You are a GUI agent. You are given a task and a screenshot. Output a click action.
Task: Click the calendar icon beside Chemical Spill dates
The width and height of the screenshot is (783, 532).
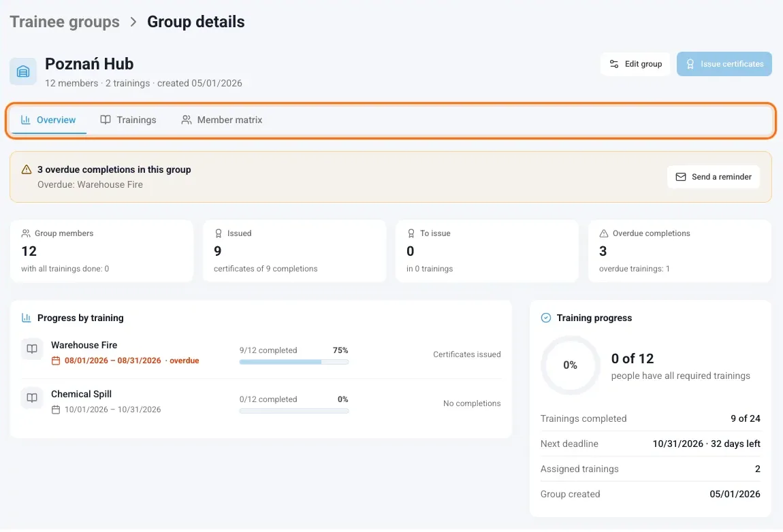(56, 410)
